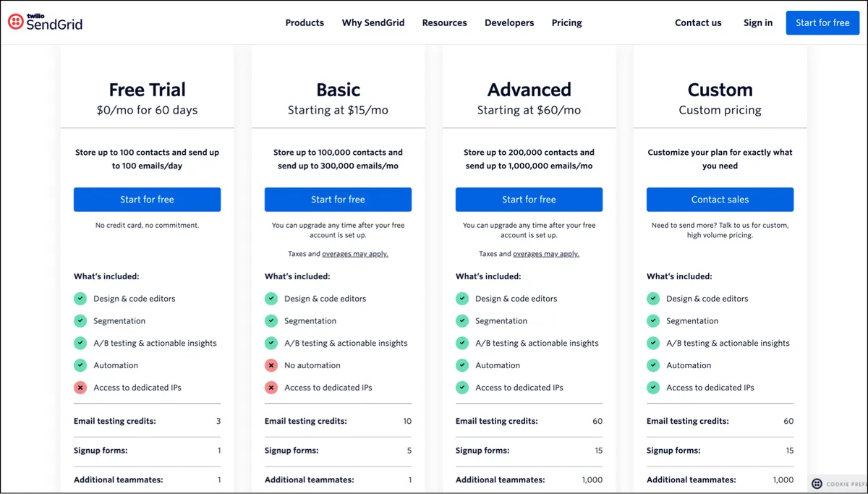The image size is (868, 494).
Task: Click 'Store up to 200,000 contacts' description
Action: (529, 159)
